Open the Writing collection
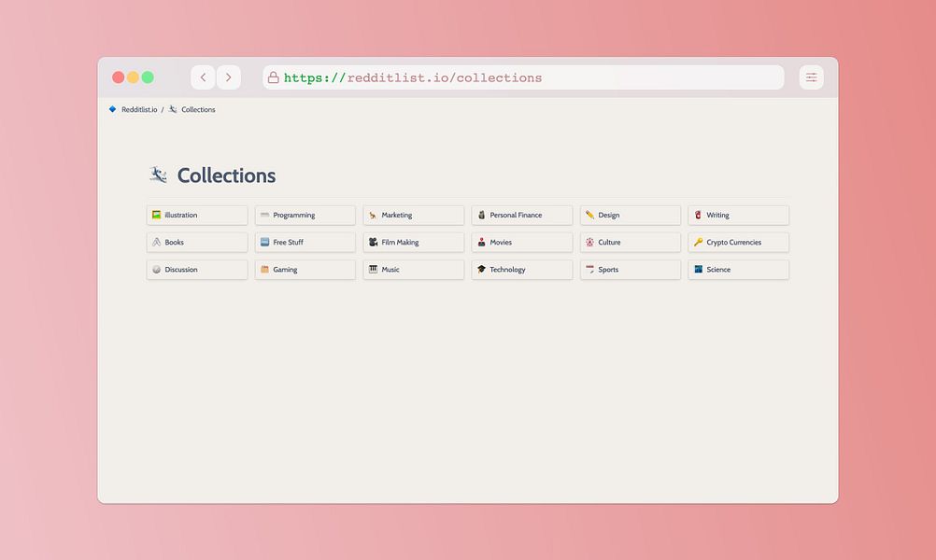This screenshot has width=936, height=560. (x=738, y=216)
